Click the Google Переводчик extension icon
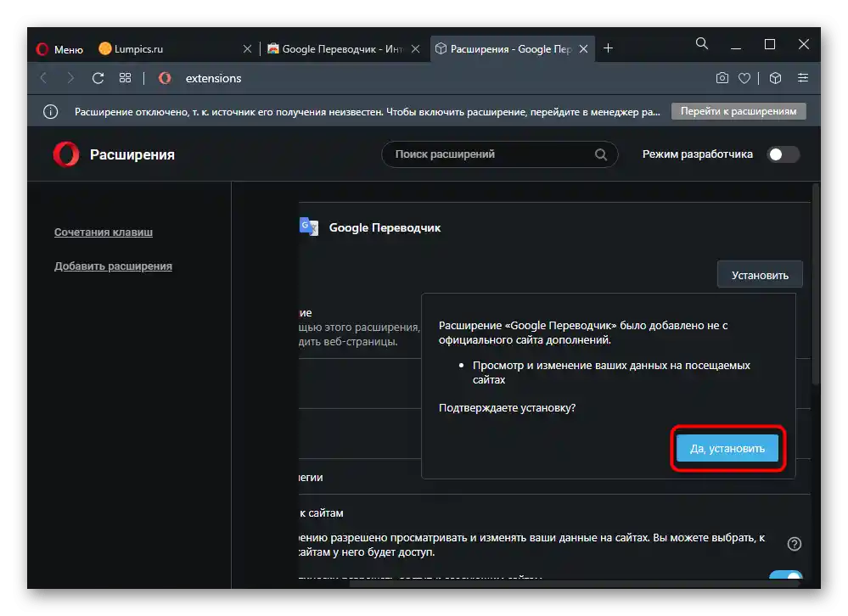 click(x=309, y=227)
